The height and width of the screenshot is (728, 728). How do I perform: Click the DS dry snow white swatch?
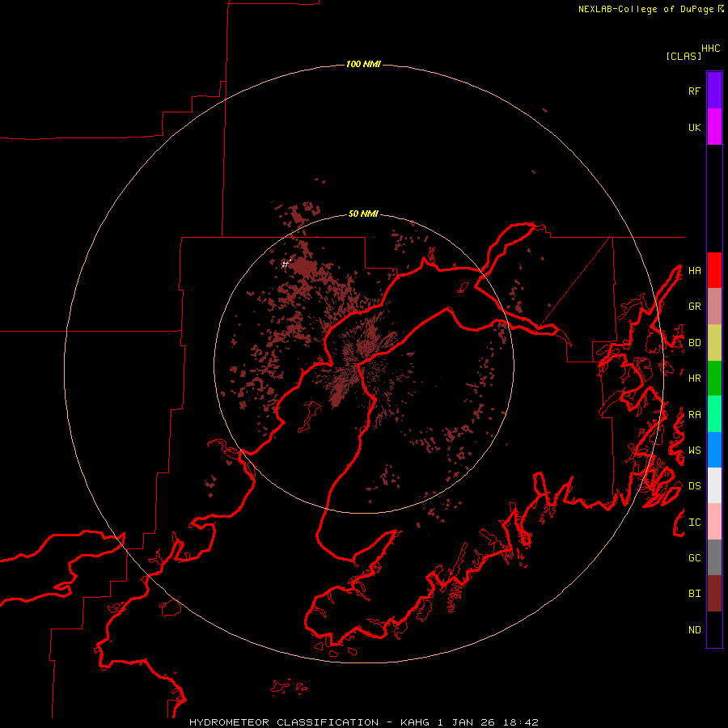pyautogui.click(x=714, y=485)
